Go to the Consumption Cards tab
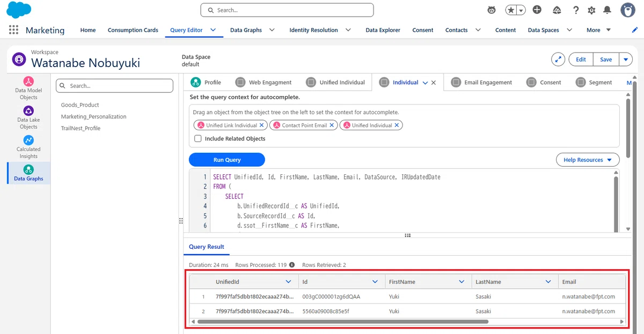 point(133,30)
